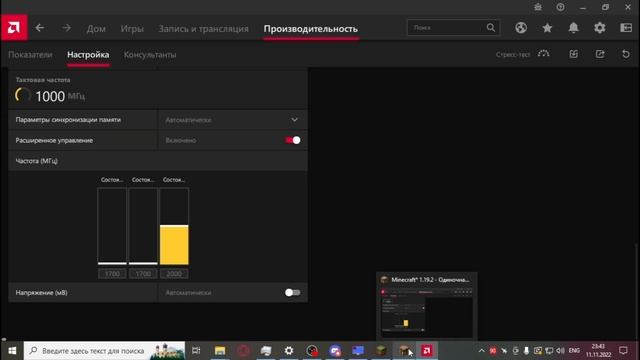Disable Расширенное управление toggle
The height and width of the screenshot is (360, 640).
(293, 140)
